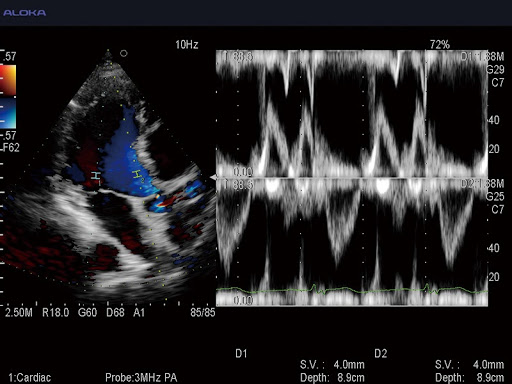Viewport: 512px width, 384px height.
Task: Select the yellow sample volume marker
Action: (137, 174)
